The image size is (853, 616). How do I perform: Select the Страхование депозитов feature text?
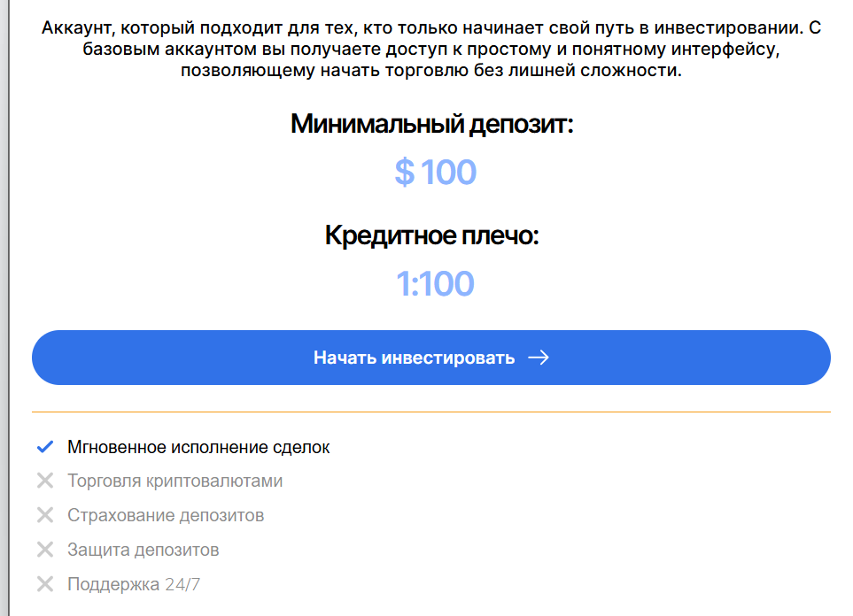coord(166,515)
